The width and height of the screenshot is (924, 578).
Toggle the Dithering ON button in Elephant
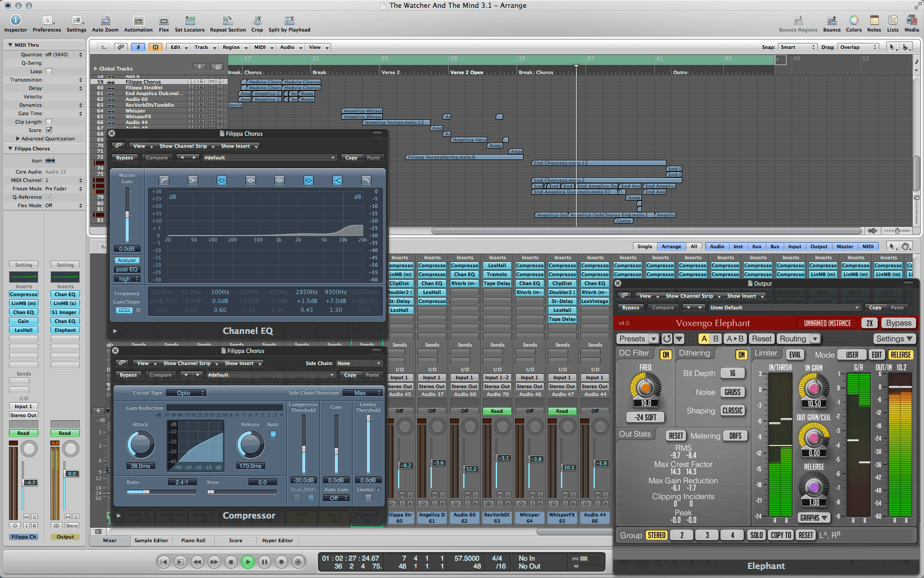[x=741, y=354]
